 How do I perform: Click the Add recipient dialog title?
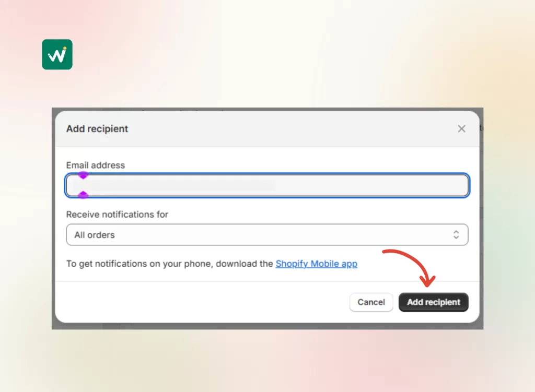[97, 129]
